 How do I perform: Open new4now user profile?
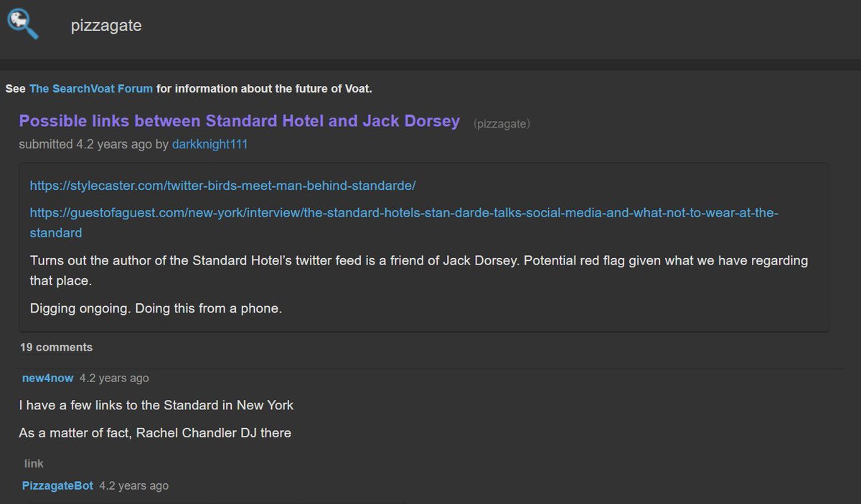[48, 378]
